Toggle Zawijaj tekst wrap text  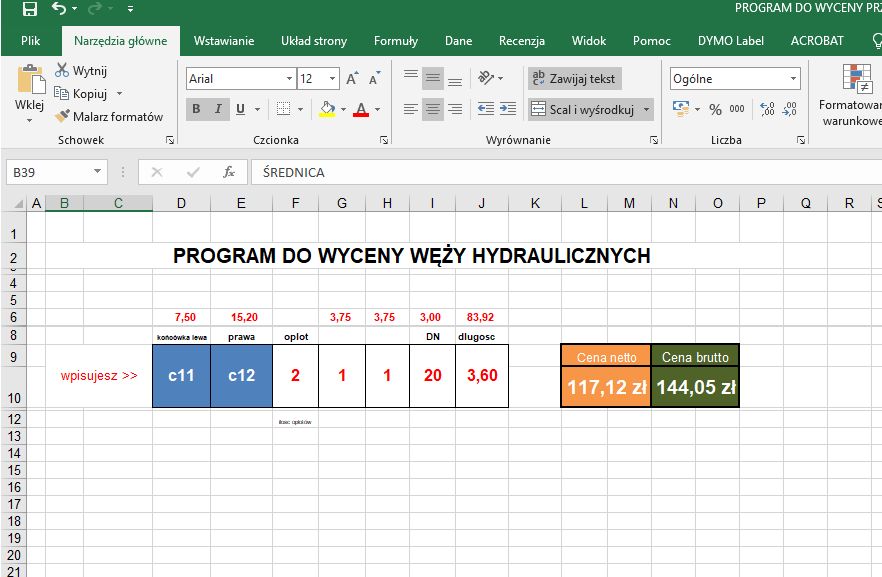(x=574, y=79)
